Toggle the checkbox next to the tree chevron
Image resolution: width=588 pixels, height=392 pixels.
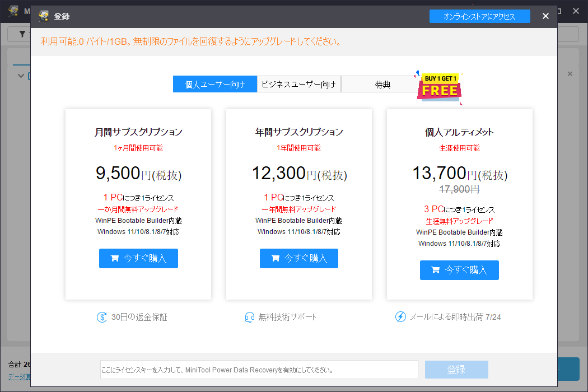29,76
